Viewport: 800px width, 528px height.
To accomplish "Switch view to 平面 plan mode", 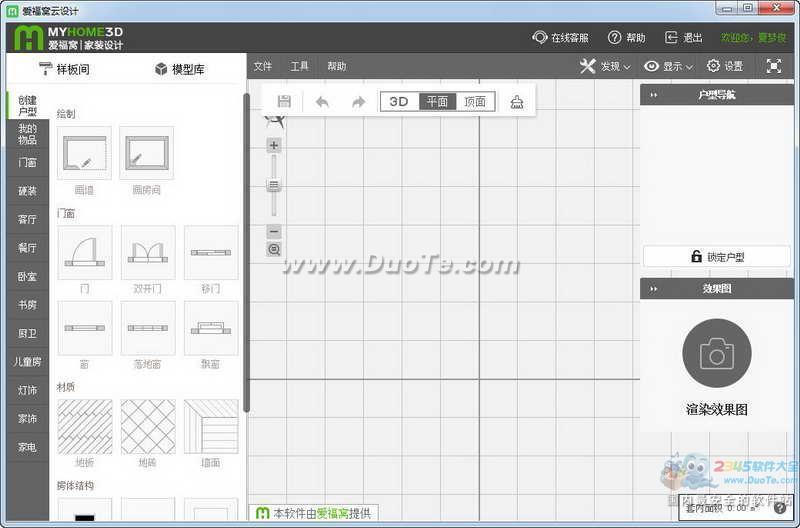I will point(437,102).
